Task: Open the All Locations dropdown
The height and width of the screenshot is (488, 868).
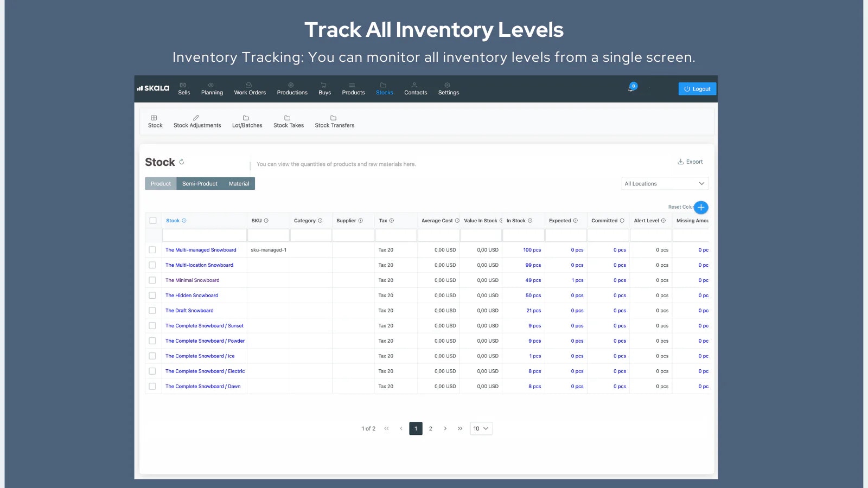Action: pyautogui.click(x=665, y=184)
